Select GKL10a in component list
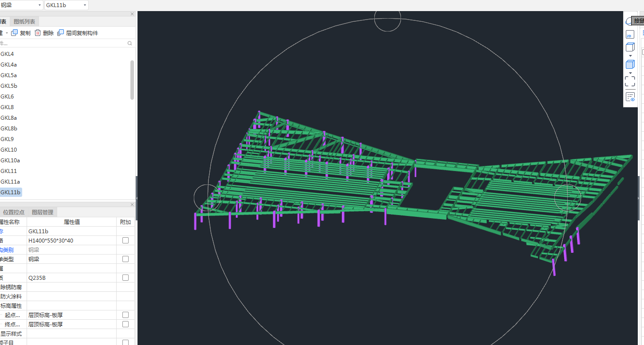Image resolution: width=644 pixels, height=345 pixels. click(x=10, y=161)
